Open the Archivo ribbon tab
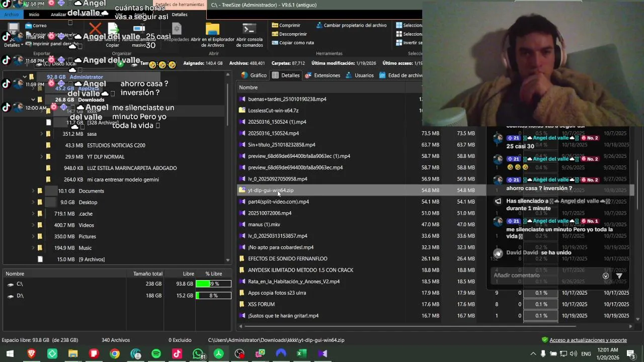 click(11, 15)
